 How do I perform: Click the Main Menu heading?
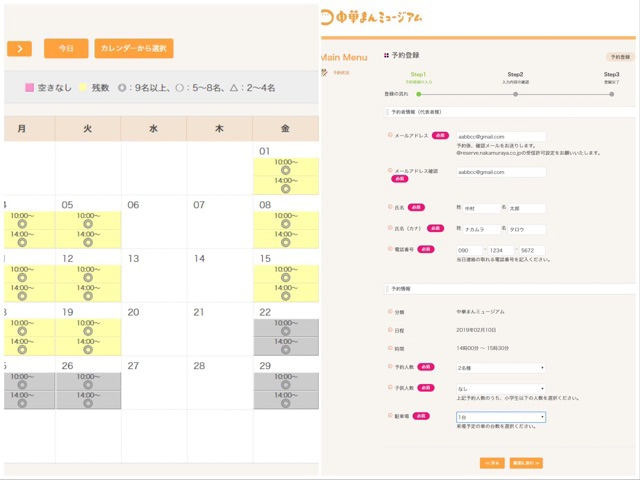coord(344,58)
